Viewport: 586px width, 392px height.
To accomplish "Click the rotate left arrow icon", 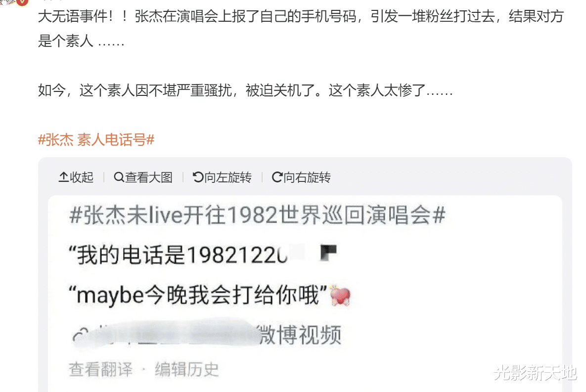I will point(198,177).
